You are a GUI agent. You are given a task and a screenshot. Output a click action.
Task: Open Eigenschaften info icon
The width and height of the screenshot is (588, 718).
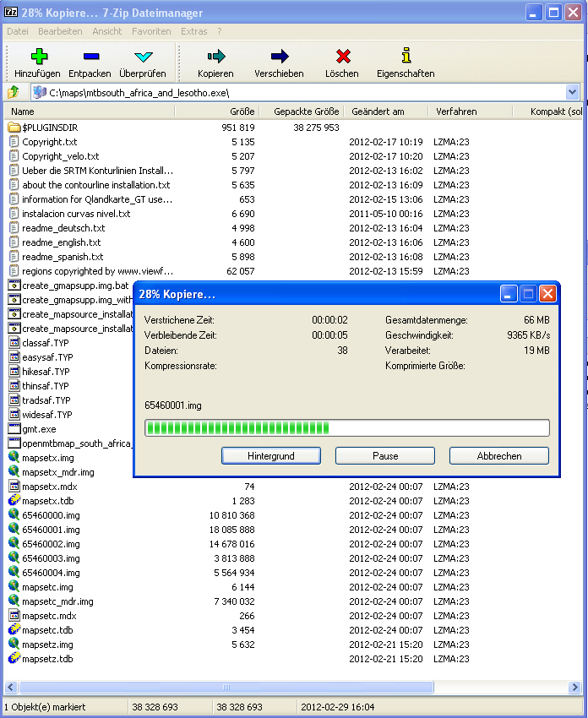click(406, 56)
